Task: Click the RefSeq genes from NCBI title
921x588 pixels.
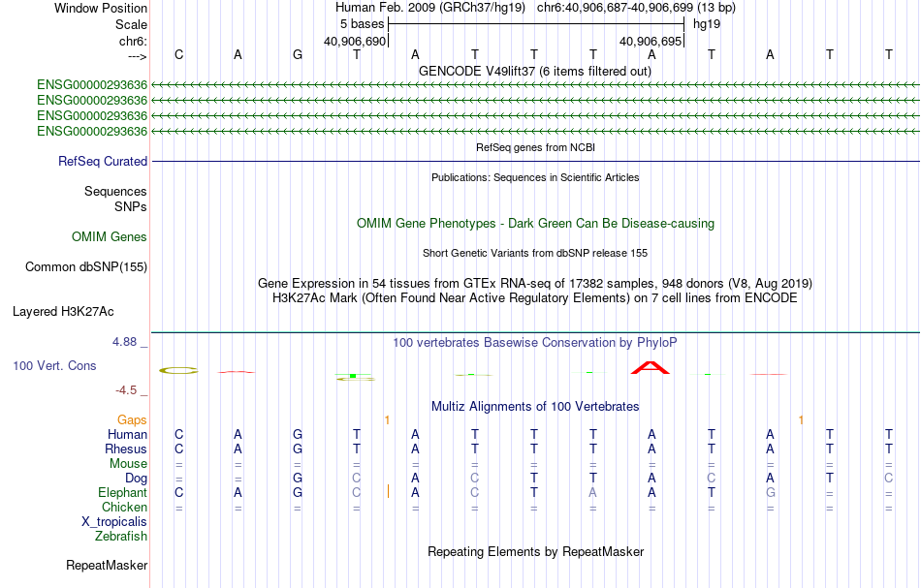Action: point(536,147)
